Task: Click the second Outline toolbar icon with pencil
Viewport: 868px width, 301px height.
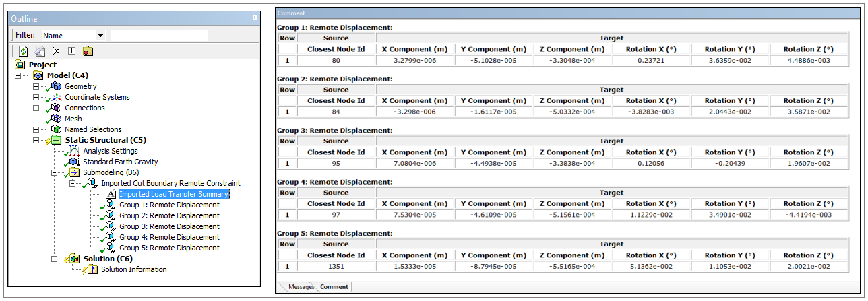Action: point(40,51)
